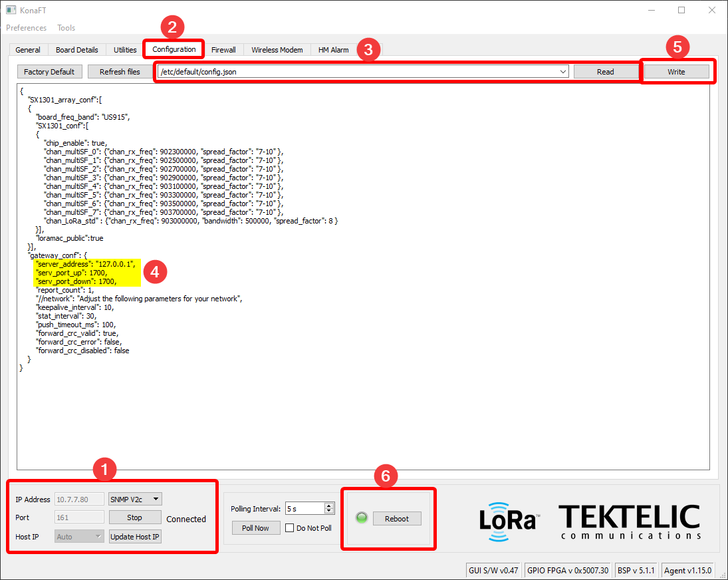Click the GPIO FPGA v 0x5007.30 status item
Screen dimensions: 728x580
[x=567, y=570]
